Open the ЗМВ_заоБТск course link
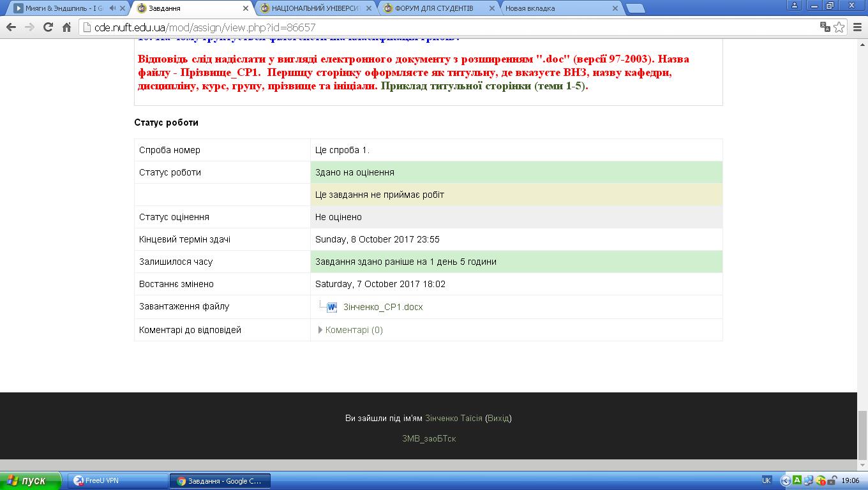This screenshot has width=868, height=490. pyautogui.click(x=429, y=439)
